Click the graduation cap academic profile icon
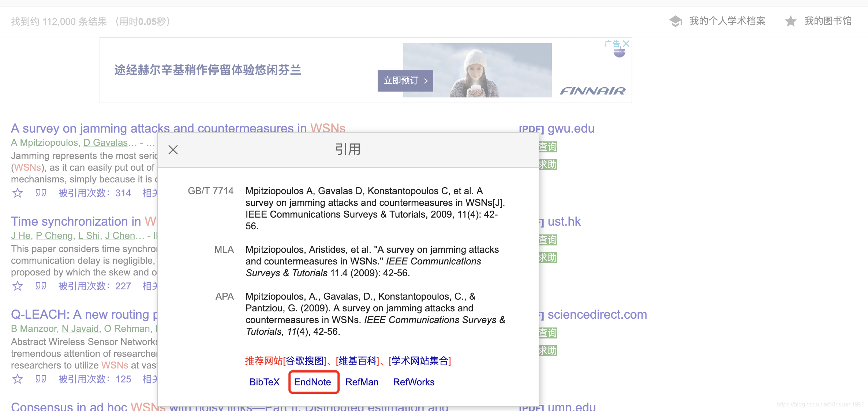Image resolution: width=868 pixels, height=411 pixels. (x=676, y=21)
